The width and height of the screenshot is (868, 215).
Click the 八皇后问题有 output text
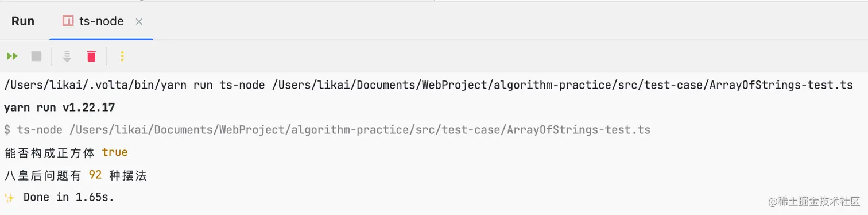coord(42,175)
